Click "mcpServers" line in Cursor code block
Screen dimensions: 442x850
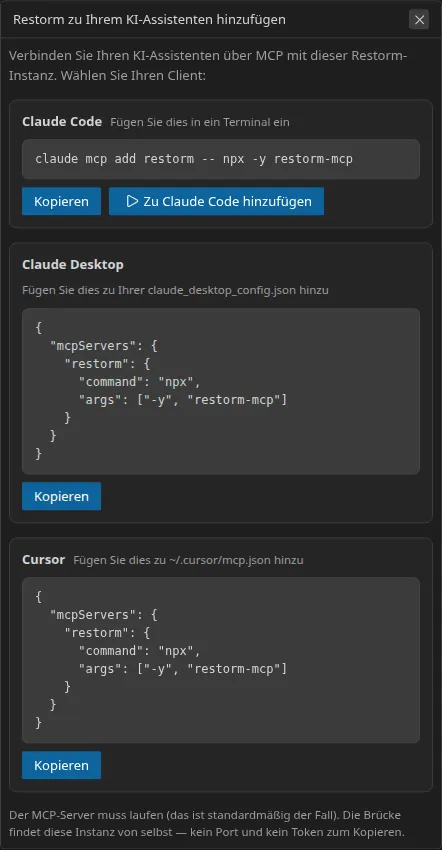click(x=103, y=614)
